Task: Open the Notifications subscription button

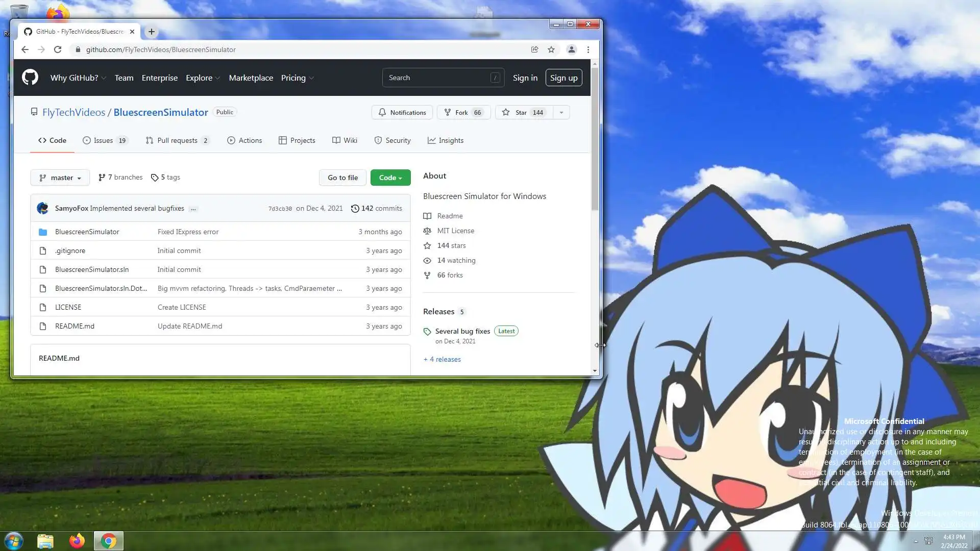Action: 402,112
